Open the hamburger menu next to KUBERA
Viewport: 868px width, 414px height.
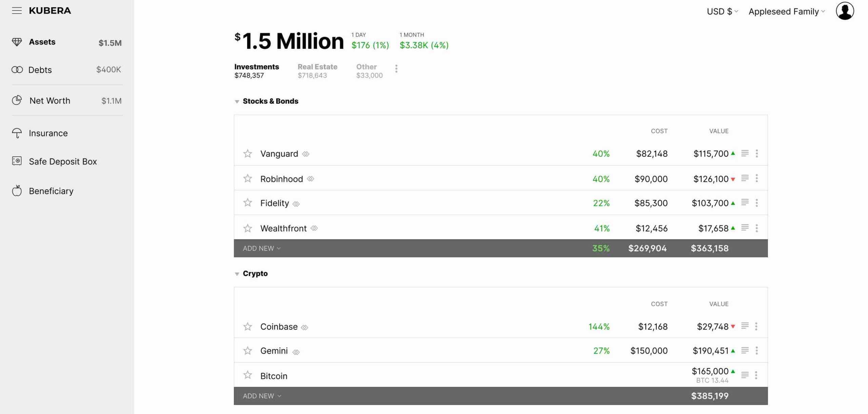pos(17,11)
